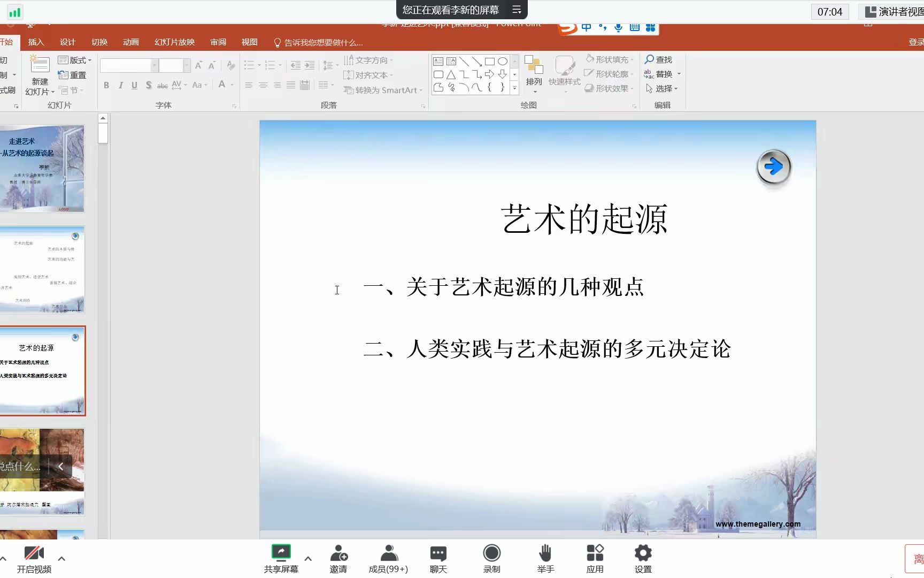Screen dimensions: 924x578
Task: Click the slide panel scroll up arrow
Action: 103,118
